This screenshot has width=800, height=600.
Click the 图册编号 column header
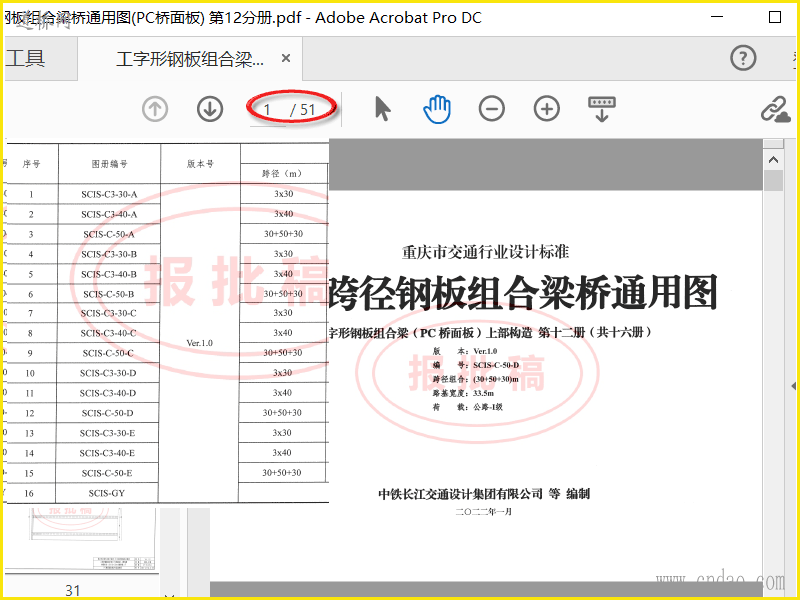109,164
